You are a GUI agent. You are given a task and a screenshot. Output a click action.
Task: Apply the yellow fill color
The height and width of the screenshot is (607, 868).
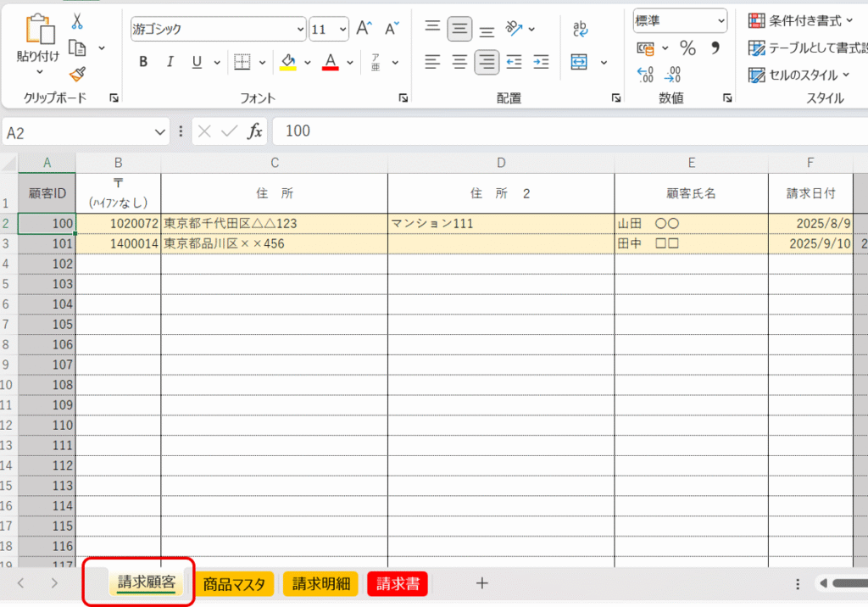point(288,62)
